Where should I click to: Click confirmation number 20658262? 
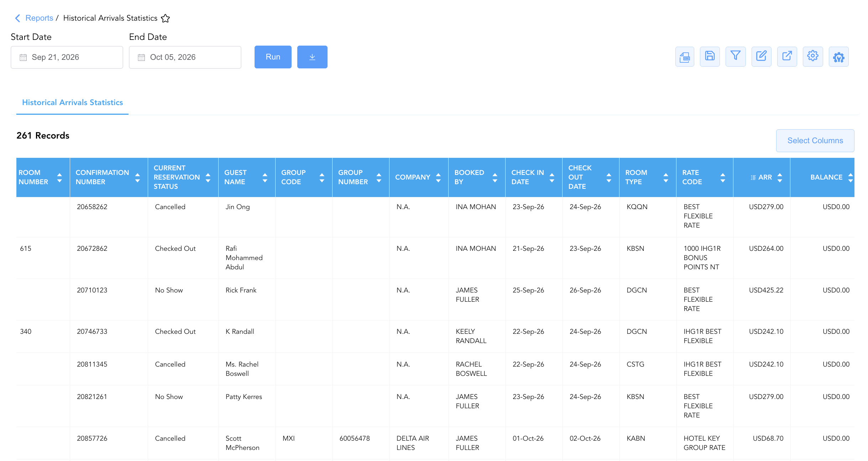(x=92, y=207)
